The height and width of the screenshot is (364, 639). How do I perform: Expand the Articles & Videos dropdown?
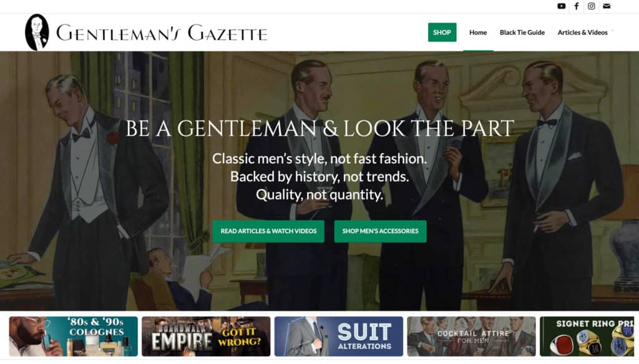tap(583, 32)
